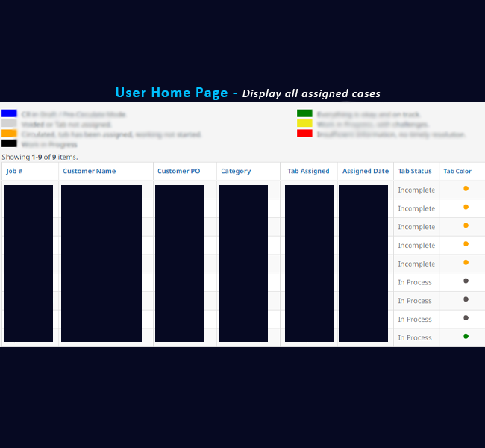The width and height of the screenshot is (485, 448).
Task: Sort by Tab Color column header
Action: (x=457, y=172)
